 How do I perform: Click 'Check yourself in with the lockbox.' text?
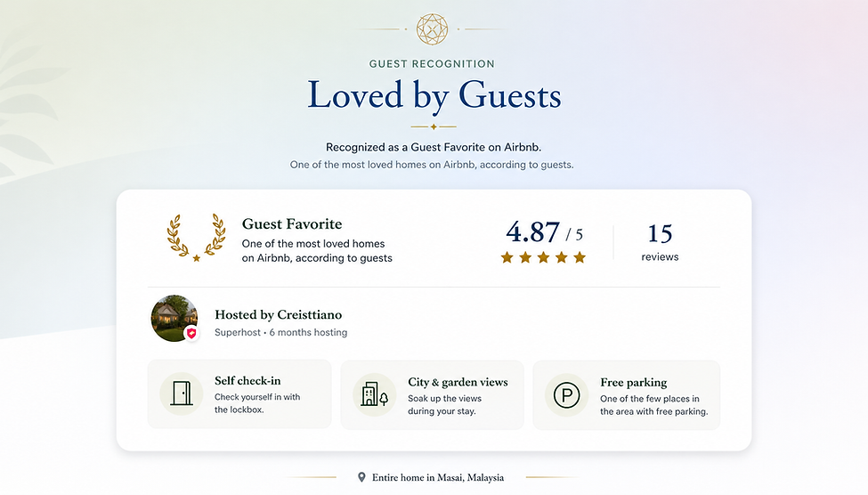[257, 403]
